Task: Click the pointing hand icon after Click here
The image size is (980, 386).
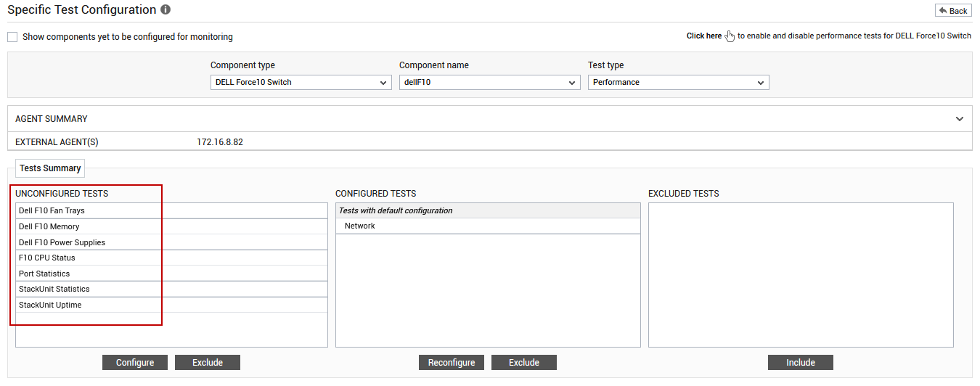Action: pos(730,36)
